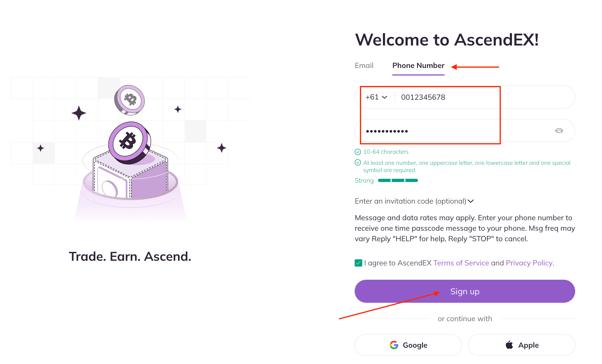Uncheck the Terms of Service agreement checkbox
Image resolution: width=602 pixels, height=364 pixels.
pos(358,263)
